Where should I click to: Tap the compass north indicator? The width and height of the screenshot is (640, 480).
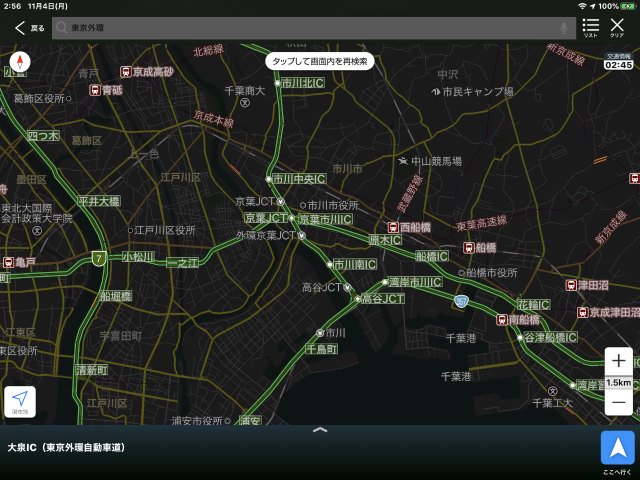click(20, 62)
